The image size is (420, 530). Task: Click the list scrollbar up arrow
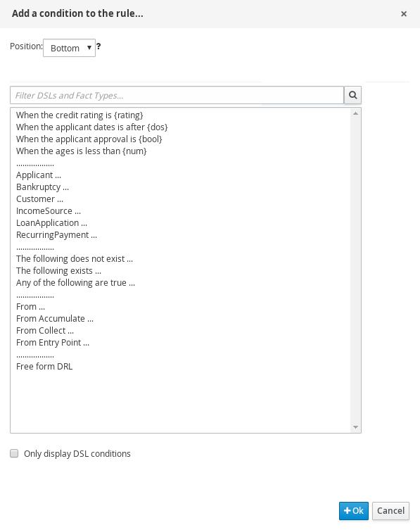pos(355,113)
